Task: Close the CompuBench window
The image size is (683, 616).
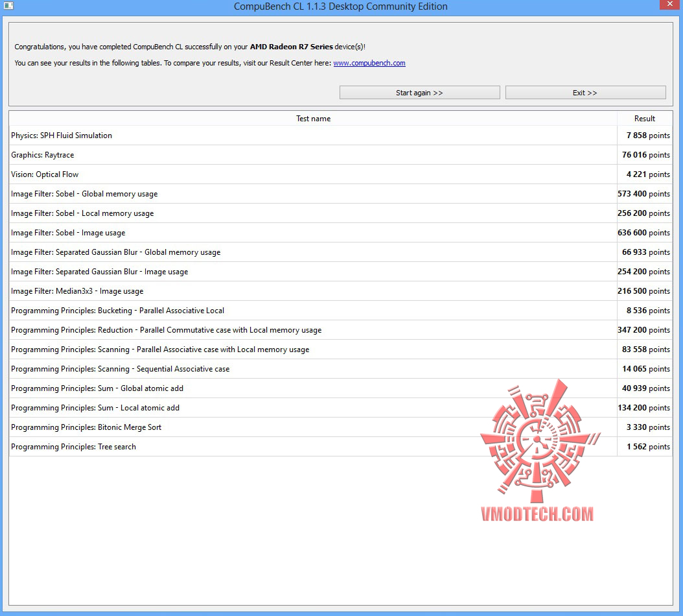Action: click(669, 5)
